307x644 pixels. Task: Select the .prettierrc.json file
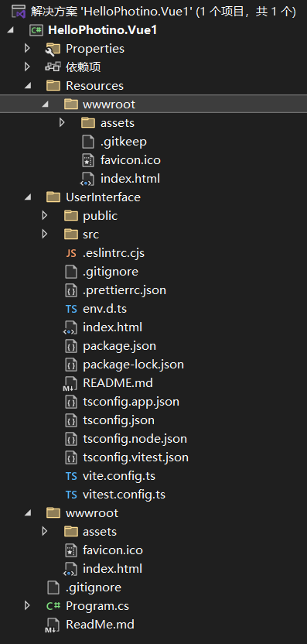(x=125, y=290)
